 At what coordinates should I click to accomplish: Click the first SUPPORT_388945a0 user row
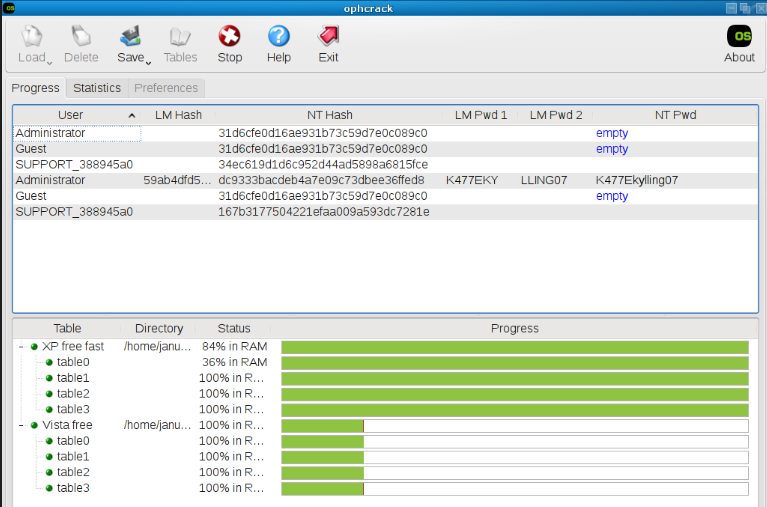[74, 165]
